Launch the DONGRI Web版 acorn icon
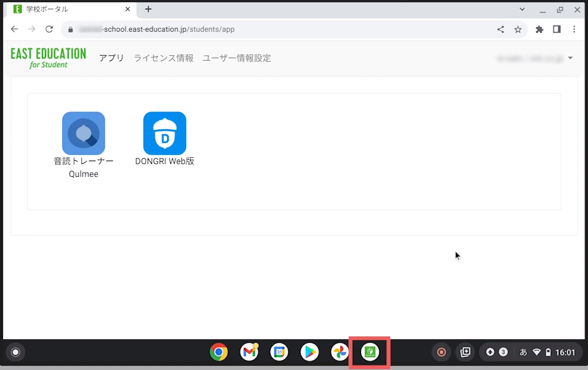Image resolution: width=588 pixels, height=370 pixels. (164, 133)
